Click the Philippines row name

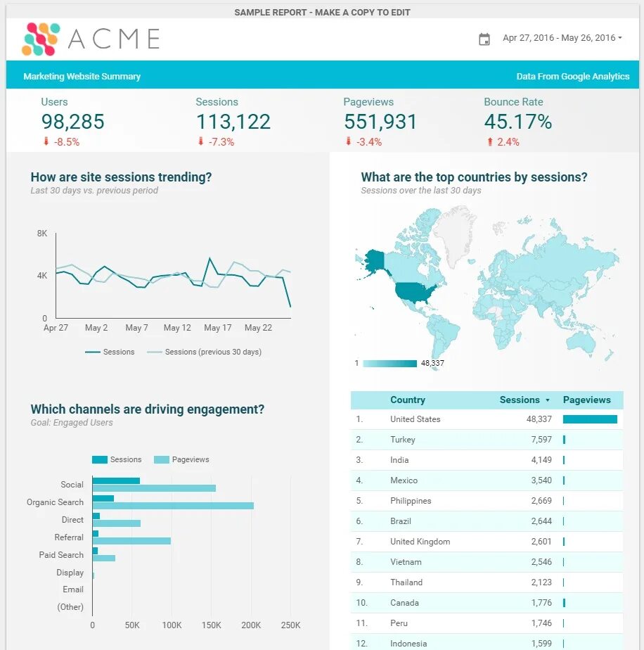point(411,501)
